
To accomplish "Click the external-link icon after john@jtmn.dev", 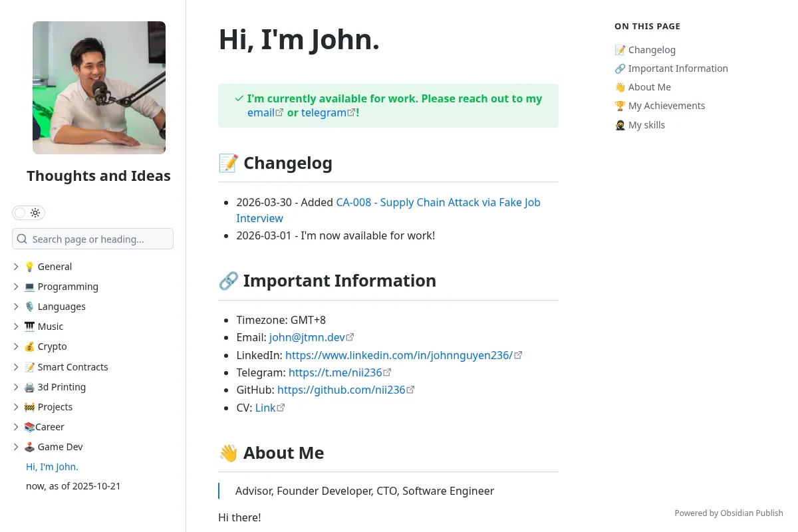I will pos(350,337).
